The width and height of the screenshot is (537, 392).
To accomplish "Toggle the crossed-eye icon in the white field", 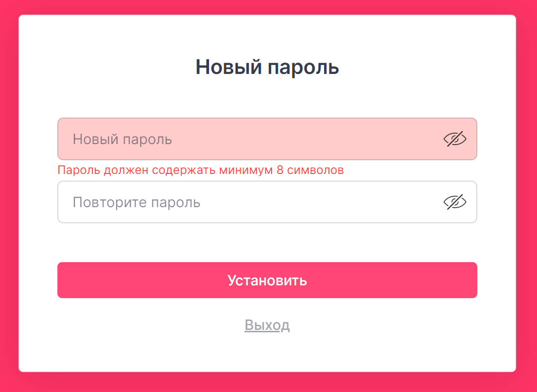I will pyautogui.click(x=455, y=202).
